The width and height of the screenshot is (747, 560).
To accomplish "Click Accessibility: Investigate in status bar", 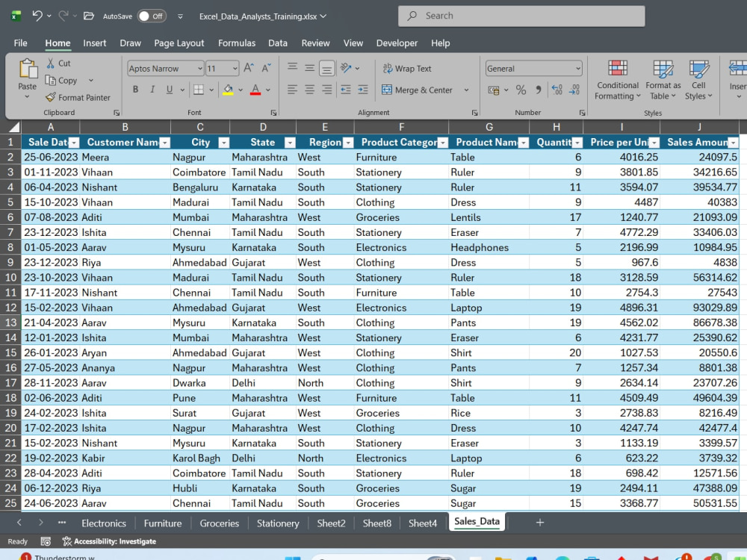I will point(109,541).
